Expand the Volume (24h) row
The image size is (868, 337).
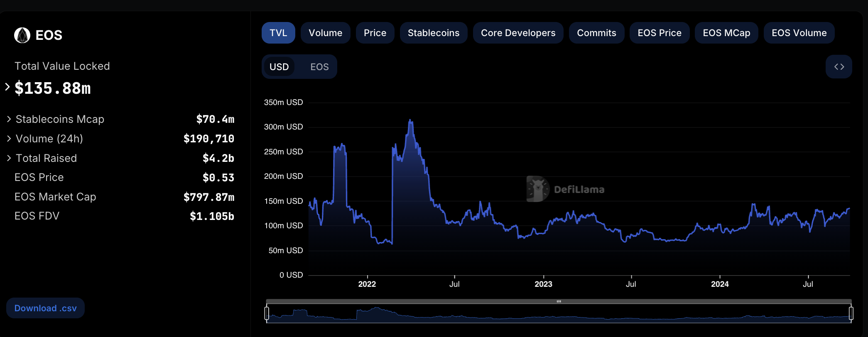[x=9, y=139]
